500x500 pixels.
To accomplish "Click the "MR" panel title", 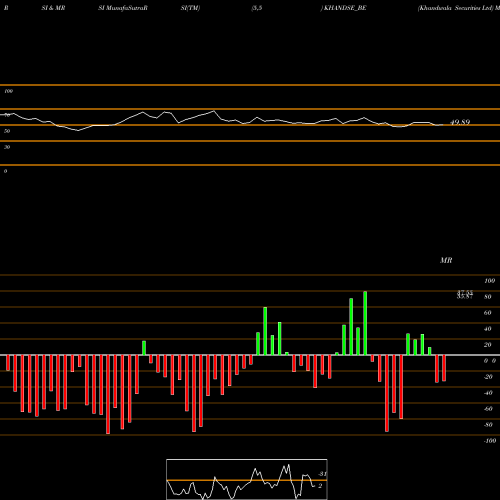I will coord(446,260).
